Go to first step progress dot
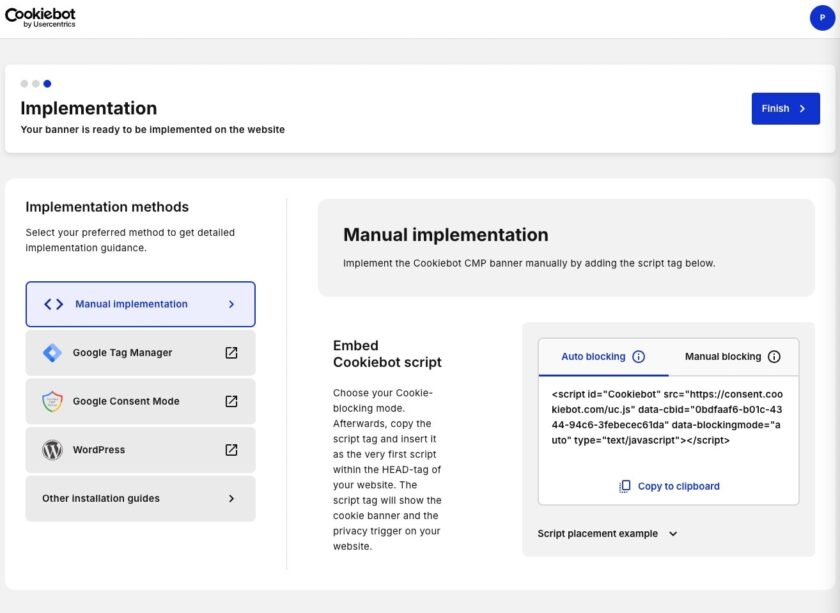Screen dimensions: 840x613 [x=24, y=84]
